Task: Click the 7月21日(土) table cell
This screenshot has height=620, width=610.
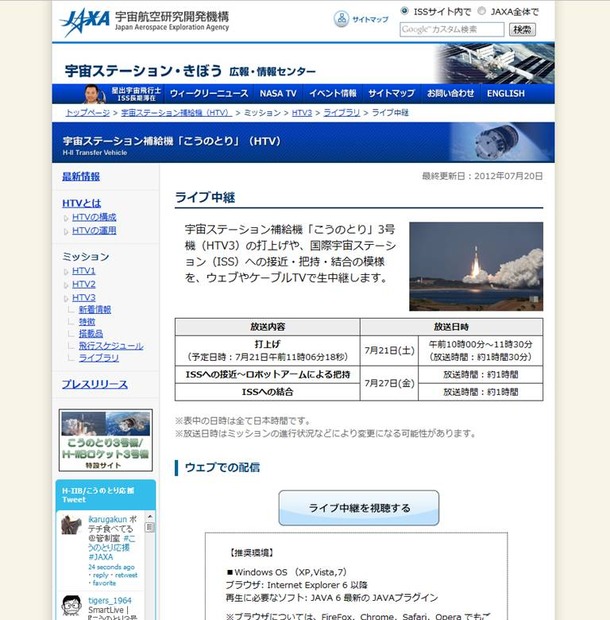Action: coord(389,351)
